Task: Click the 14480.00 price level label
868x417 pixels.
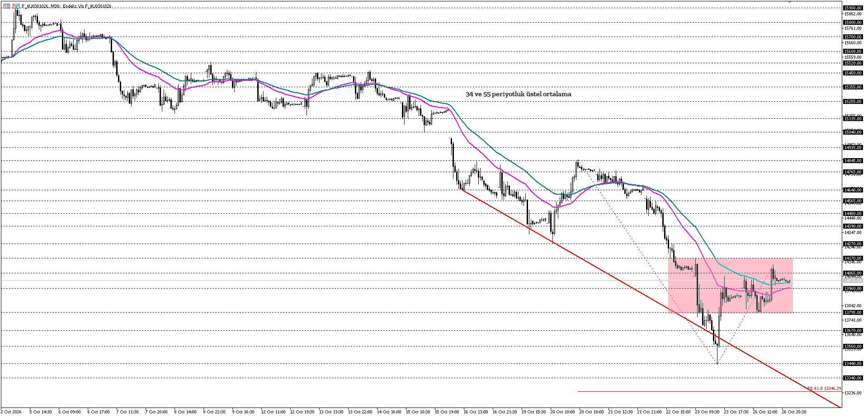Action: 853,214
